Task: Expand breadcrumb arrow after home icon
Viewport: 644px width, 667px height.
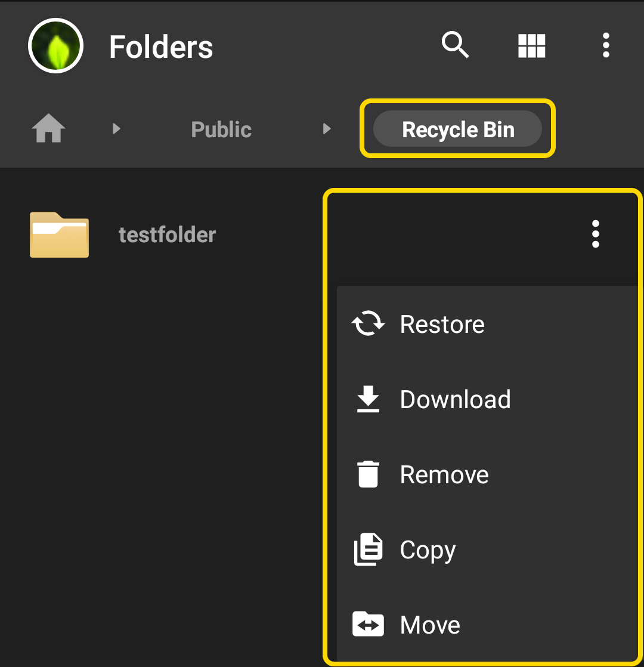Action: [116, 128]
